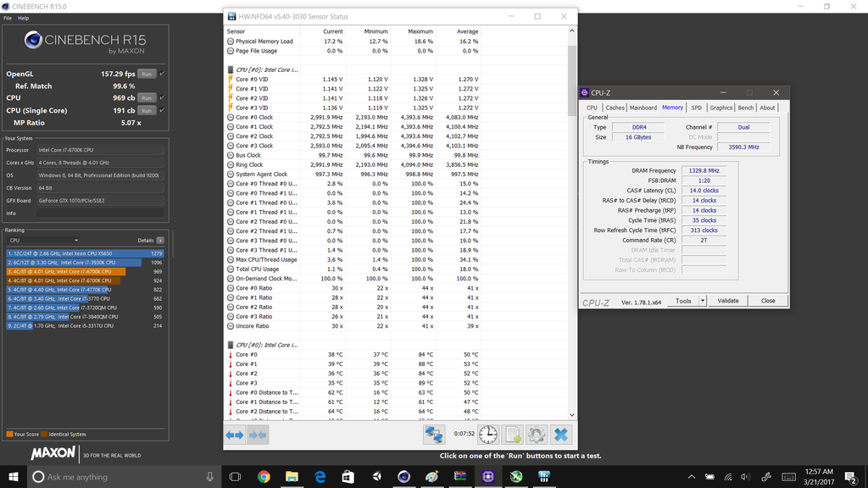The height and width of the screenshot is (488, 868).
Task: Open Cinebench Help menu
Action: point(23,19)
